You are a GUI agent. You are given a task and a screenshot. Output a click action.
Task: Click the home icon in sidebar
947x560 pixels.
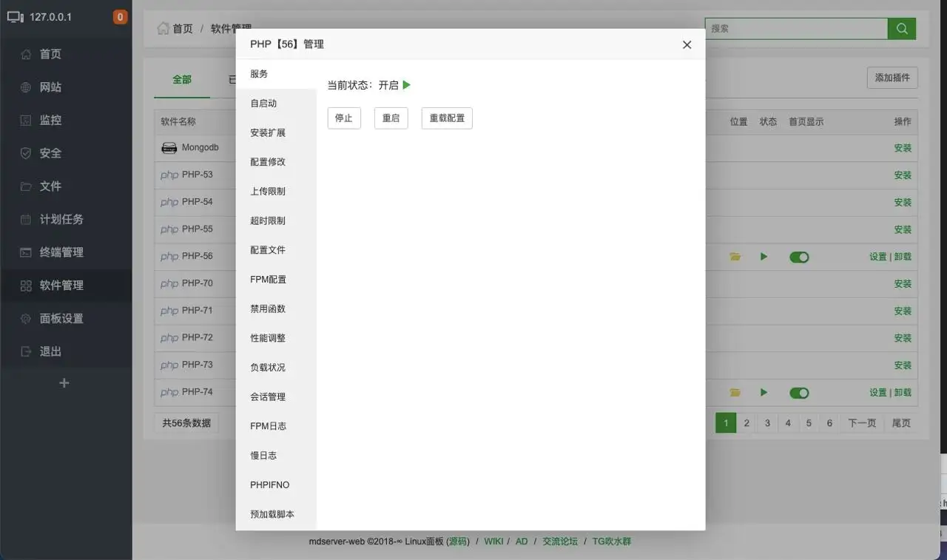pyautogui.click(x=26, y=54)
